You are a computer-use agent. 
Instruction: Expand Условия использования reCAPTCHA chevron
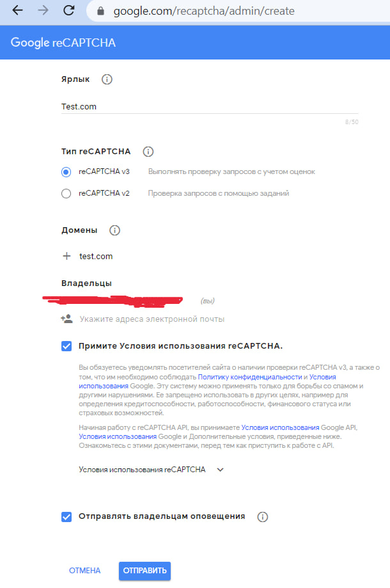tap(221, 470)
